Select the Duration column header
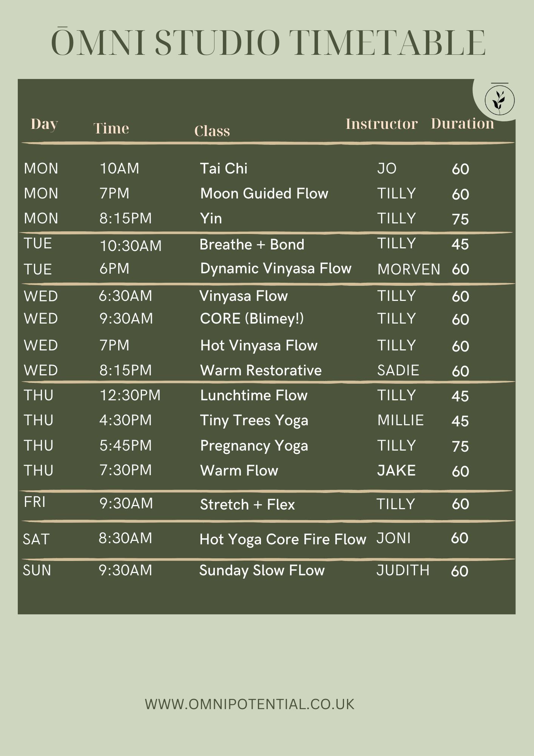Viewport: 534px width, 756px height. pos(462,124)
